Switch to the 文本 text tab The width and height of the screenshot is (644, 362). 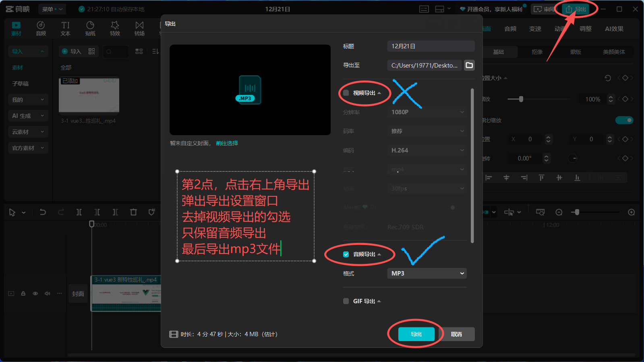click(65, 29)
